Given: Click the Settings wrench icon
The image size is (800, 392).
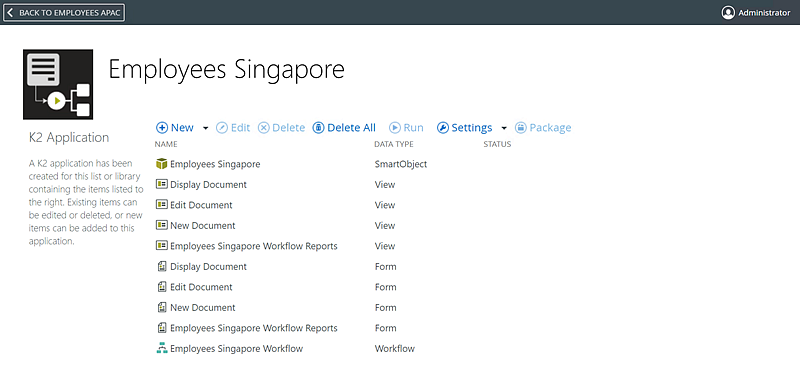Looking at the screenshot, I should pos(443,128).
